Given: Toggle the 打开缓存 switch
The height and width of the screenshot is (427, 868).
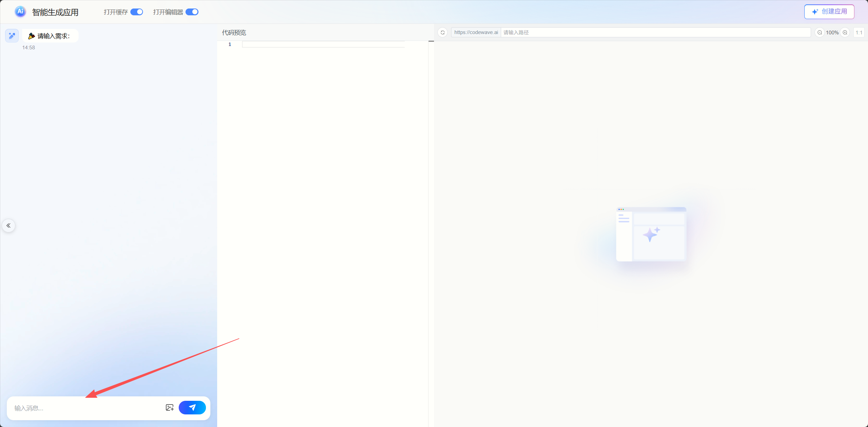Looking at the screenshot, I should [137, 12].
